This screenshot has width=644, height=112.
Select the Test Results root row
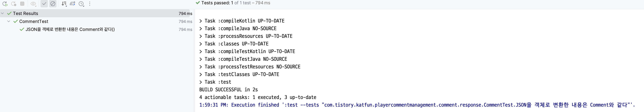(x=97, y=13)
